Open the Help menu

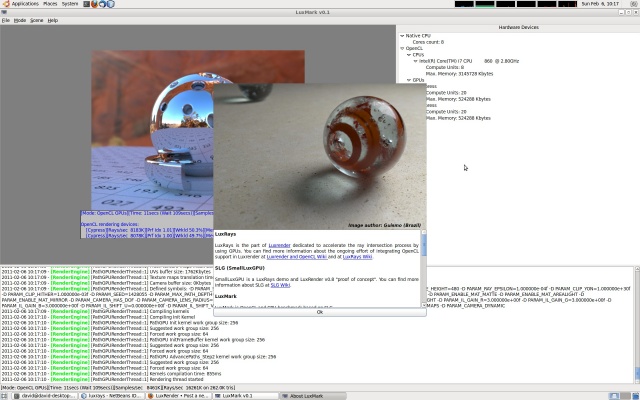(52, 19)
